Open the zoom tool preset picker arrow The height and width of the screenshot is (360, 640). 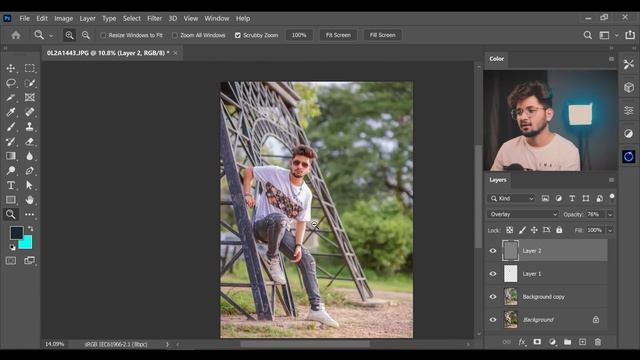click(x=51, y=36)
